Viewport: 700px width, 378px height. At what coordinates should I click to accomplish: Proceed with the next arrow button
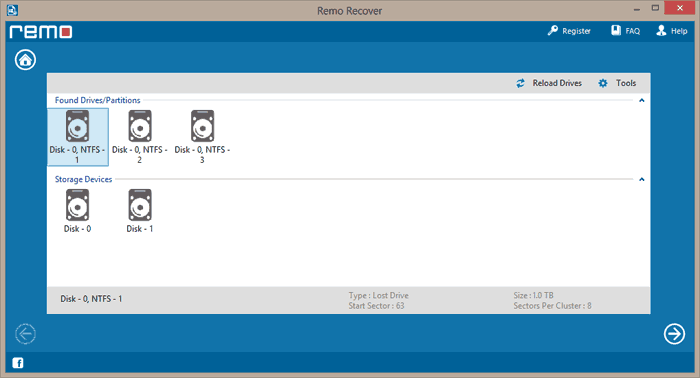click(x=674, y=334)
